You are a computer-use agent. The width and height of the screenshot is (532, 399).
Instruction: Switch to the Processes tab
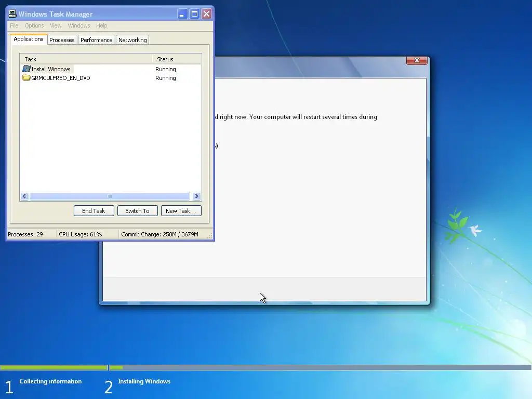tap(62, 40)
